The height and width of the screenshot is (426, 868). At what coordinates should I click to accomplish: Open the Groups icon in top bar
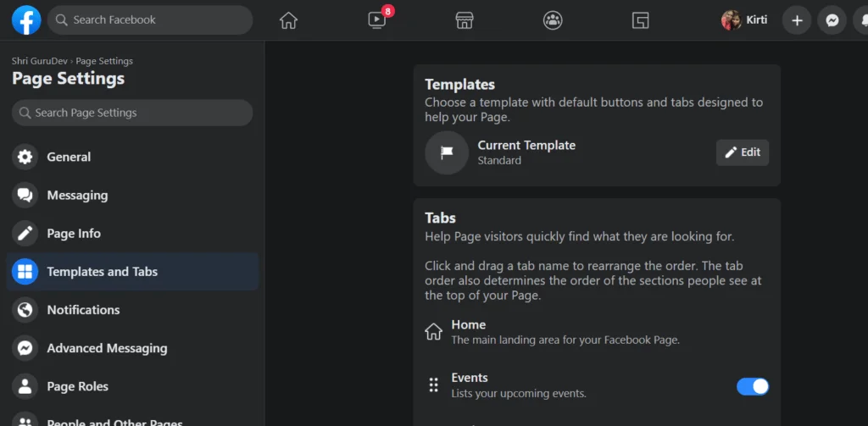(x=553, y=20)
